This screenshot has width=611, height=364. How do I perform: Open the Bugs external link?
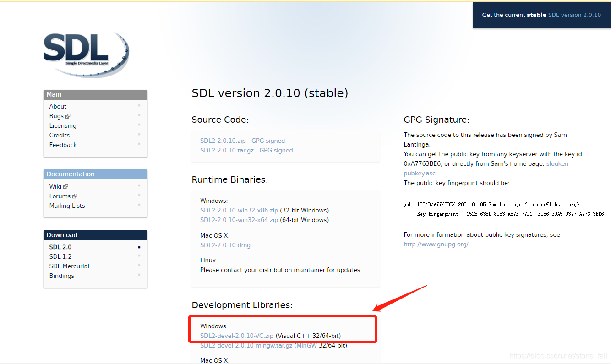pyautogui.click(x=60, y=116)
